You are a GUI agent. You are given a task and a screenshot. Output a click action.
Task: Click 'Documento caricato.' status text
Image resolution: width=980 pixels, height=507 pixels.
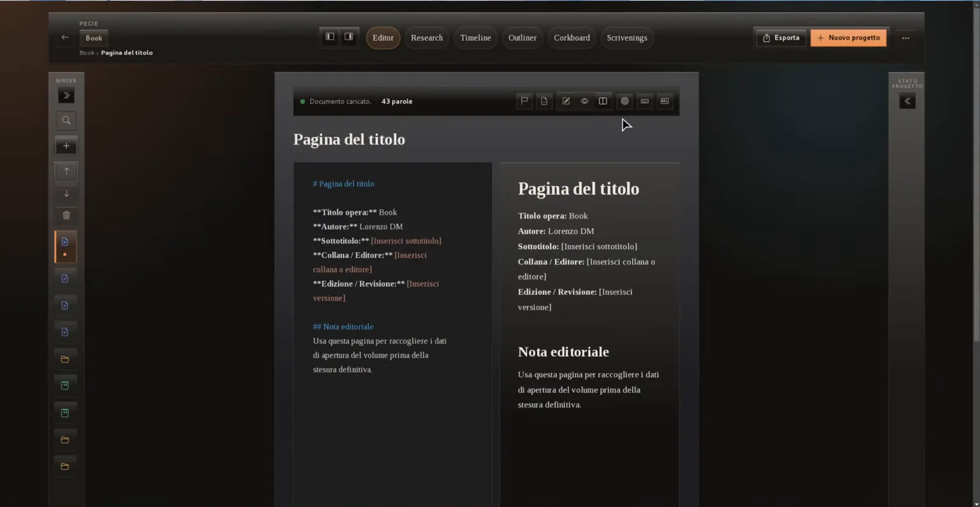[340, 101]
